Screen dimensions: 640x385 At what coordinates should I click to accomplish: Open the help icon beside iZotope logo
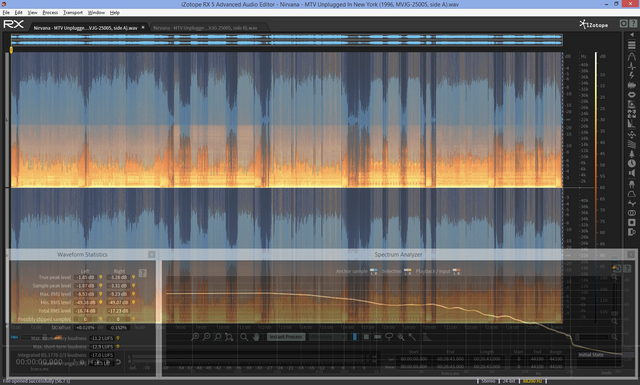pos(633,24)
